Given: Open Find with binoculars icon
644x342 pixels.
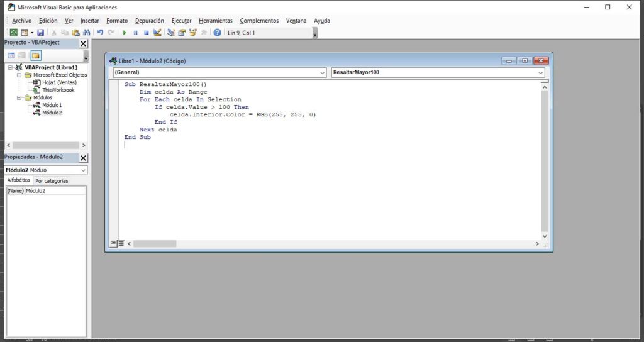Looking at the screenshot, I should (x=86, y=33).
